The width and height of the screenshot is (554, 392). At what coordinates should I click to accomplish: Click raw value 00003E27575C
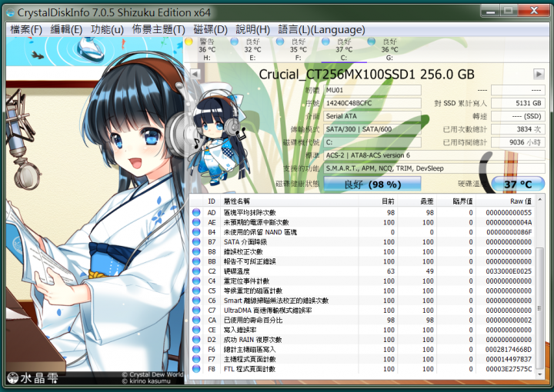[509, 369]
